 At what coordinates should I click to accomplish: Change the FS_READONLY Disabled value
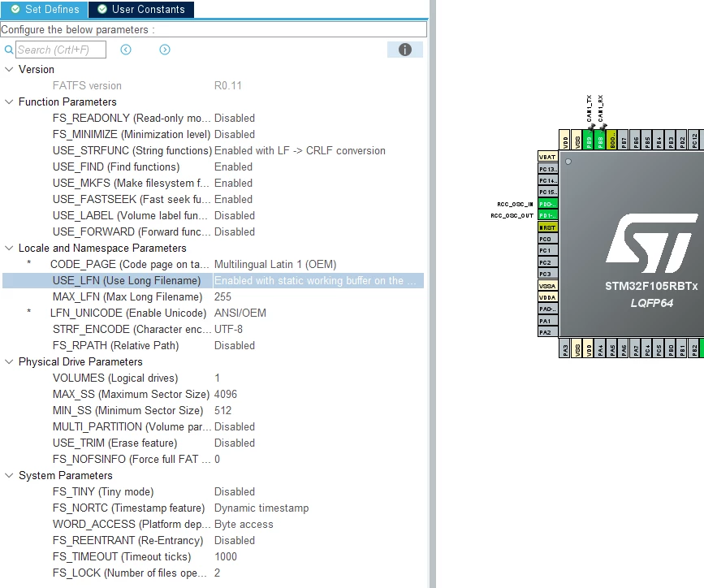click(x=235, y=118)
